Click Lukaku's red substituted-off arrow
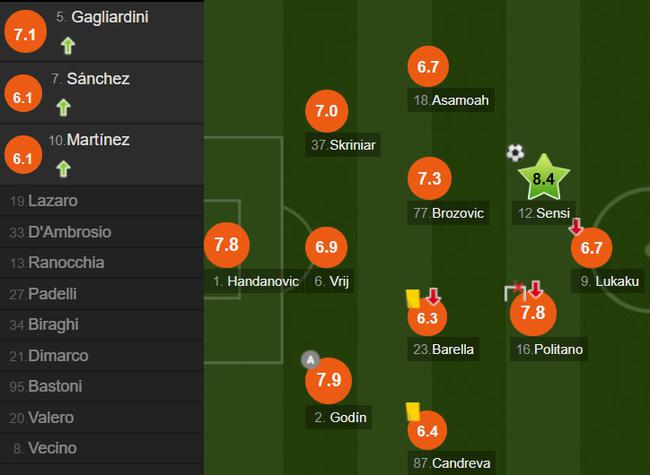The height and width of the screenshot is (475, 650). pos(576,227)
